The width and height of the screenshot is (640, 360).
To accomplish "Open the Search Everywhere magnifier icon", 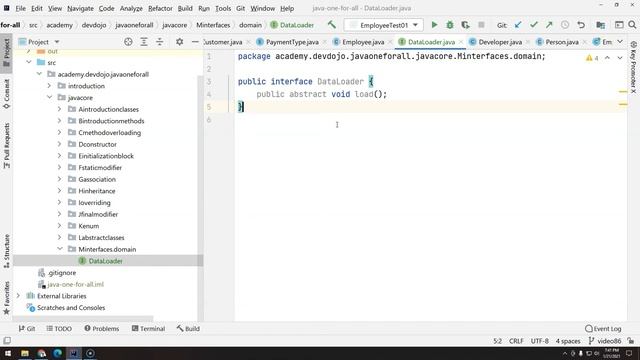I will pyautogui.click(x=632, y=25).
